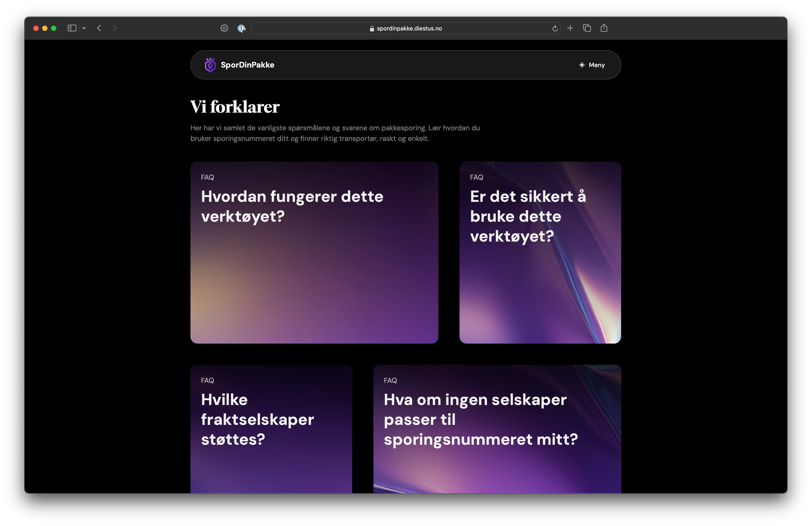
Task: Click the forward navigation arrow
Action: tap(115, 28)
